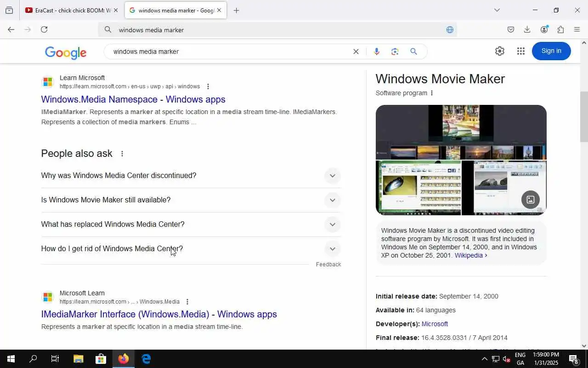The height and width of the screenshot is (368, 588).
Task: Click the Firefox address bar
Action: pyautogui.click(x=277, y=29)
